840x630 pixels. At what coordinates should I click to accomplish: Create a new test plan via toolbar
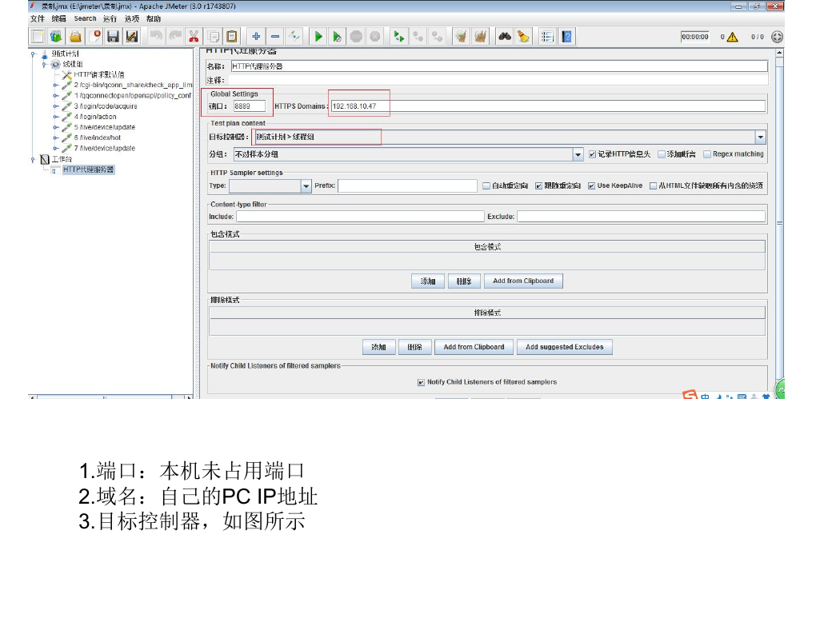pyautogui.click(x=38, y=37)
